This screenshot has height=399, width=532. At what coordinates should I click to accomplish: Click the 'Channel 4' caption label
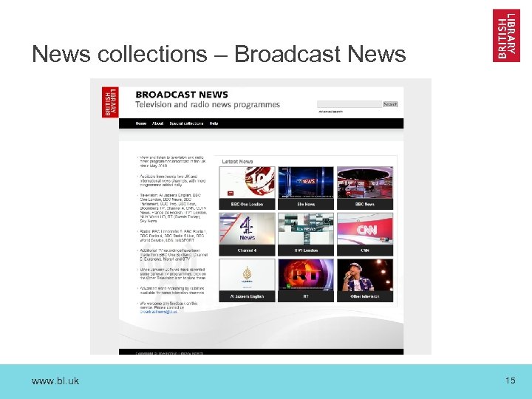click(247, 250)
